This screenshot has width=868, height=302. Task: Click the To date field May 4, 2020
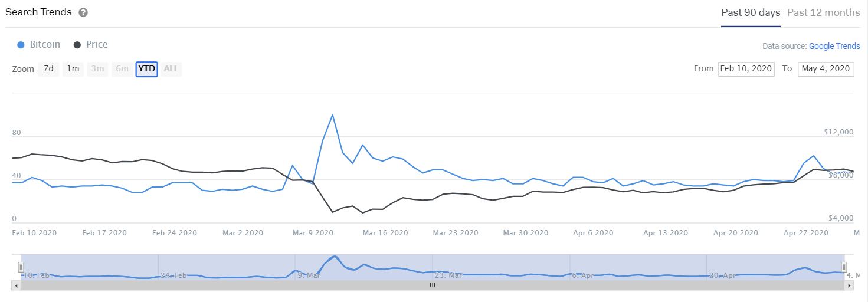826,69
